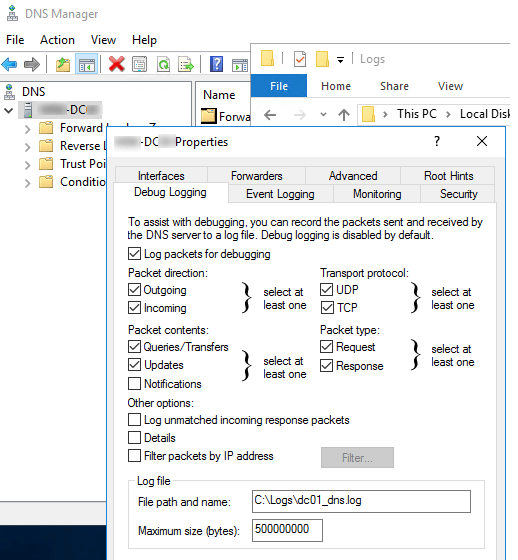Toggle the Show/Hide Console Tree icon
Image resolution: width=518 pixels, height=560 pixels.
pos(86,65)
